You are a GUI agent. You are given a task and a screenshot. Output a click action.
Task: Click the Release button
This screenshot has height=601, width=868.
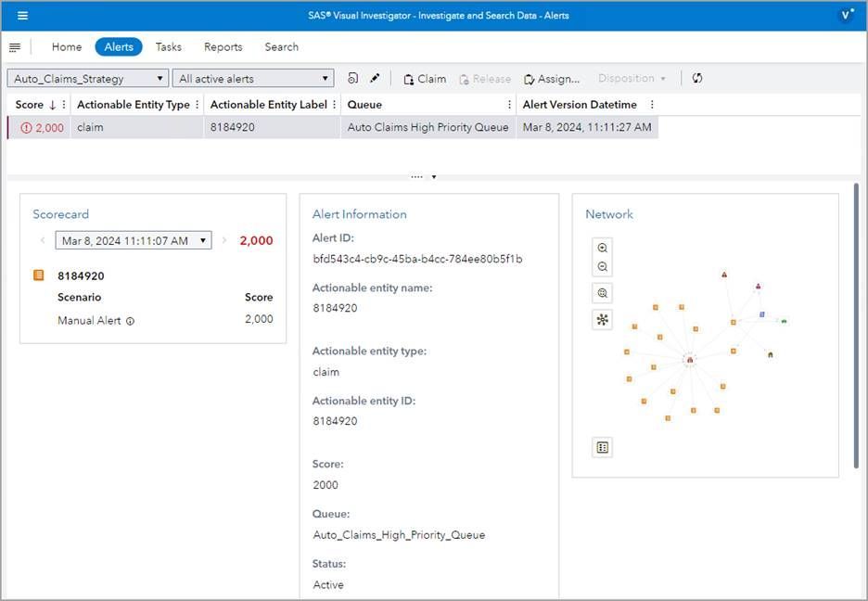click(x=485, y=79)
